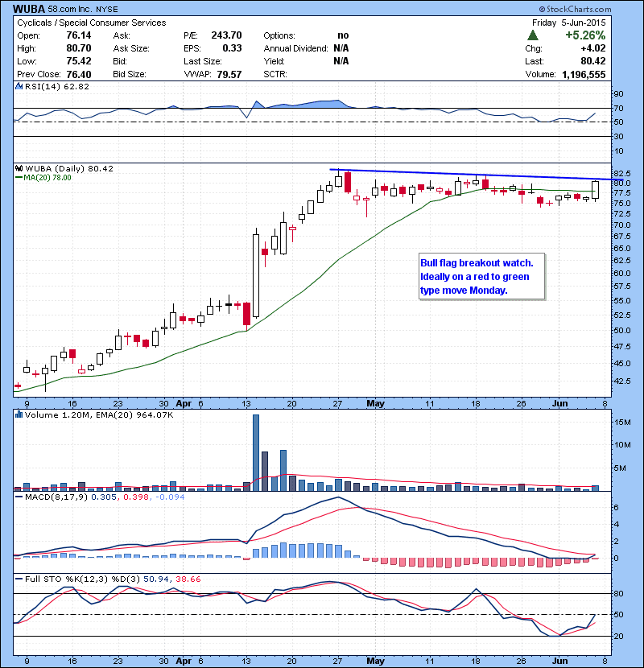This screenshot has width=644, height=668.
Task: Click the SCTR label
Action: pyautogui.click(x=275, y=74)
